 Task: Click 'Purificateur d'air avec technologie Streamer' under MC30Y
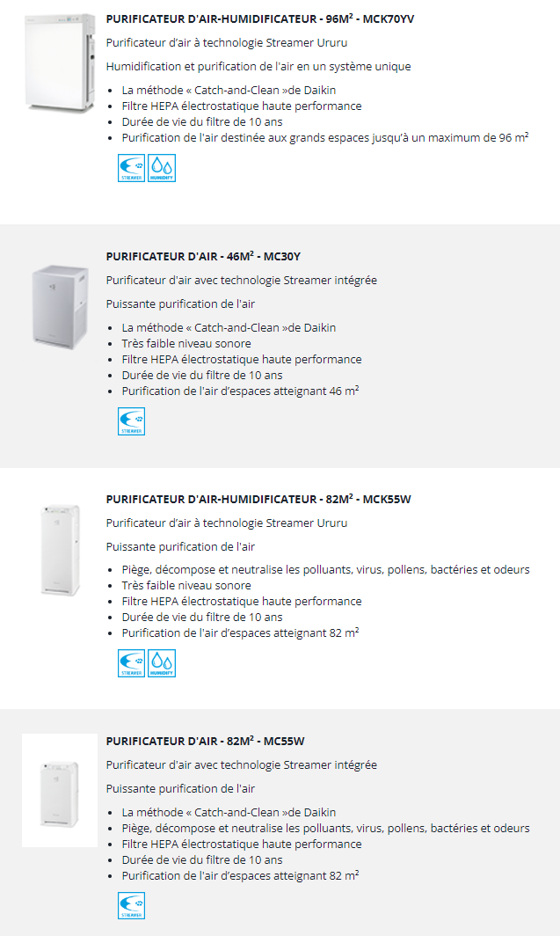[242, 280]
